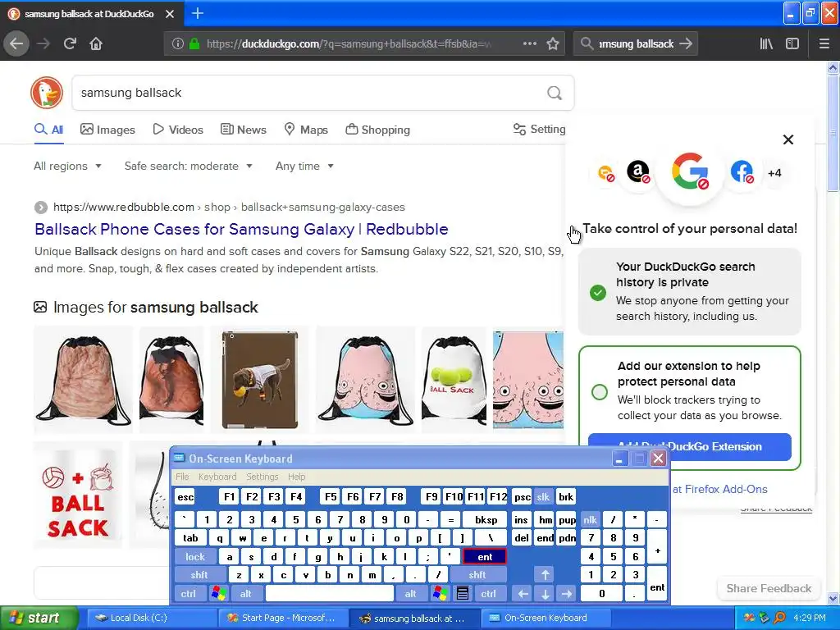Click the Windows start button
Image resolution: width=840 pixels, height=630 pixels.
pyautogui.click(x=39, y=618)
